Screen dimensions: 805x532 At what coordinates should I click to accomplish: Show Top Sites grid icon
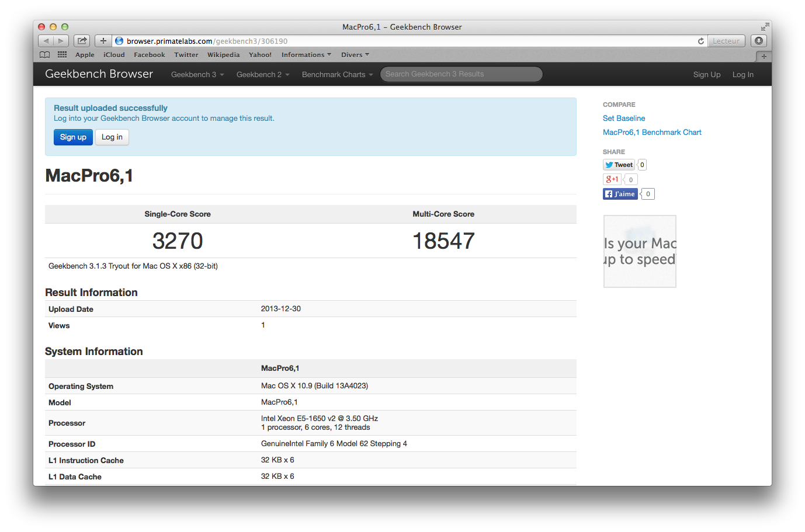tap(62, 55)
